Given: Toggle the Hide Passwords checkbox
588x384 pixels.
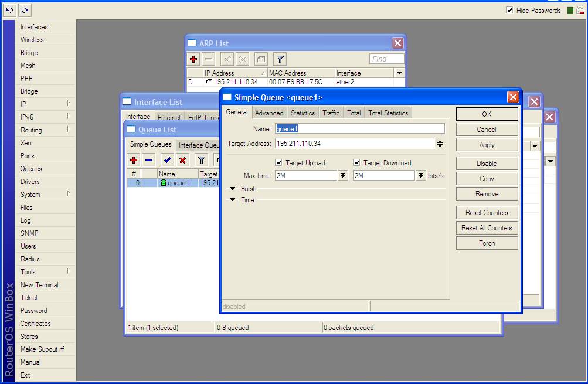Looking at the screenshot, I should click(x=509, y=10).
